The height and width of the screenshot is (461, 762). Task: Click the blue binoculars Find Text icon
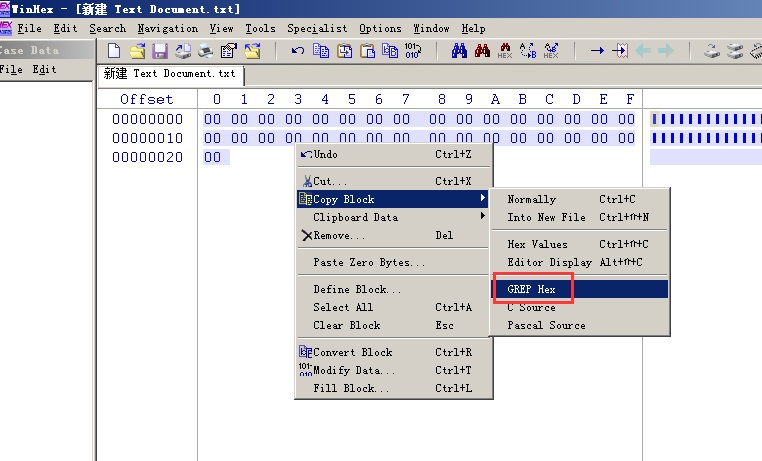click(459, 51)
